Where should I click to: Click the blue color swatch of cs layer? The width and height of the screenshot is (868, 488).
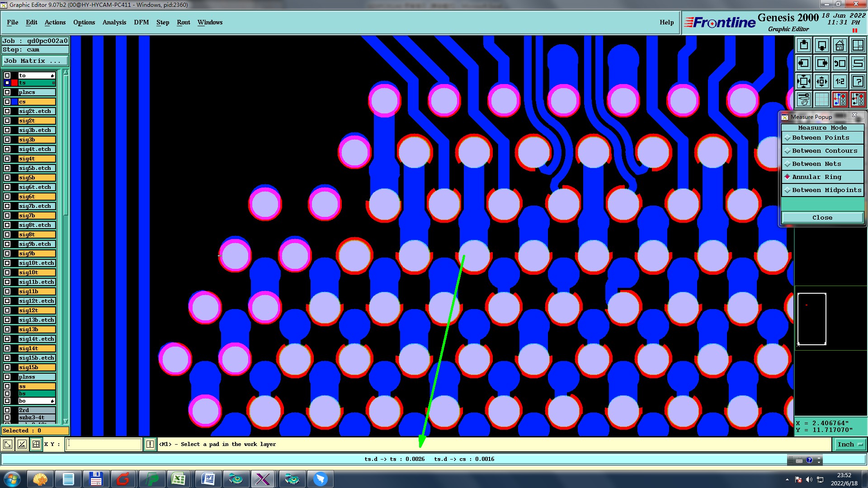pos(14,102)
